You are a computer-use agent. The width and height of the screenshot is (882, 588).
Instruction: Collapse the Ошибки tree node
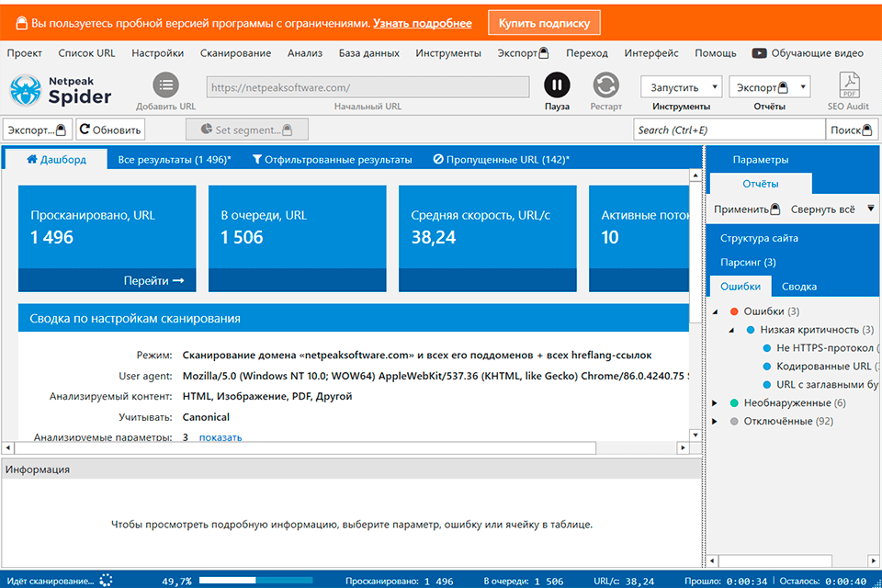click(x=717, y=312)
